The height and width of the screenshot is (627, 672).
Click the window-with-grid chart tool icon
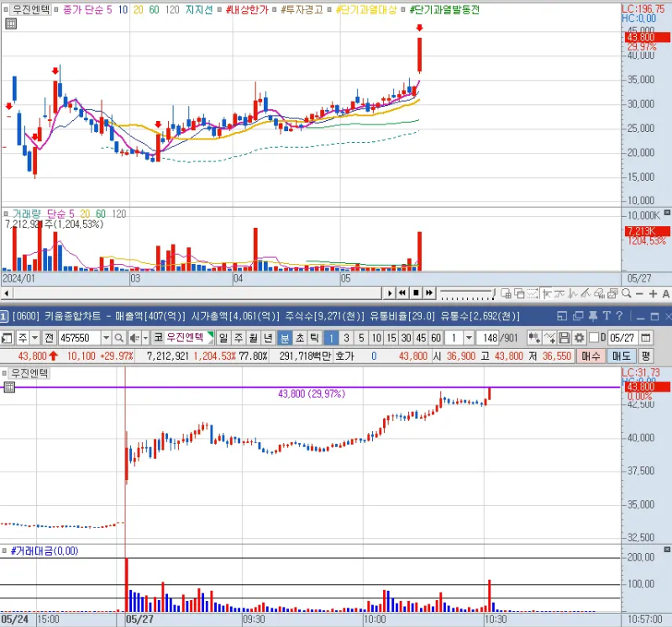506,293
